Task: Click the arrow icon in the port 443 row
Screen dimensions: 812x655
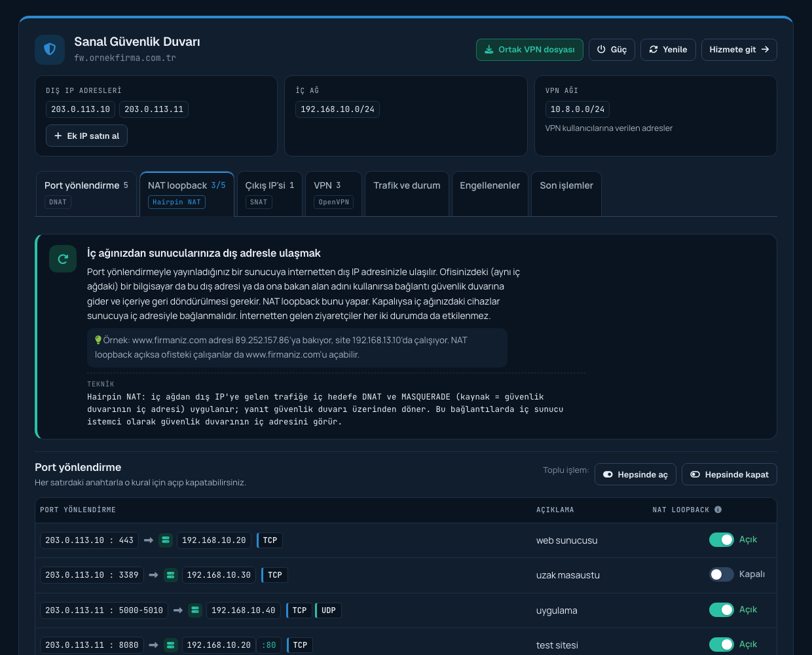Action: point(149,540)
